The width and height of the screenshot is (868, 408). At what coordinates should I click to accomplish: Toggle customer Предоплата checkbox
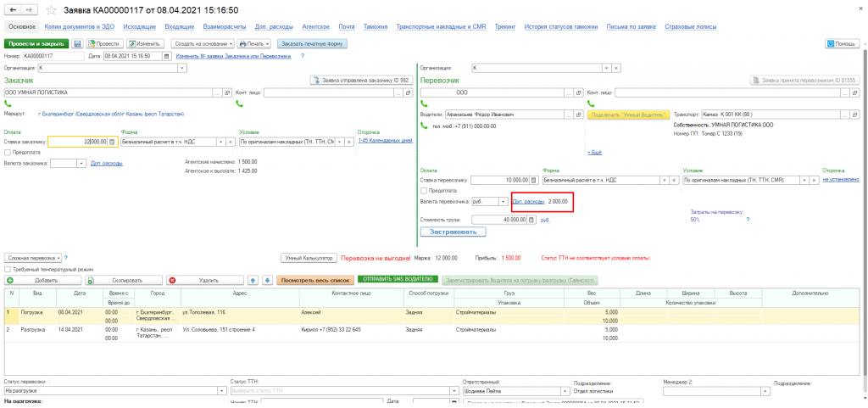point(7,152)
